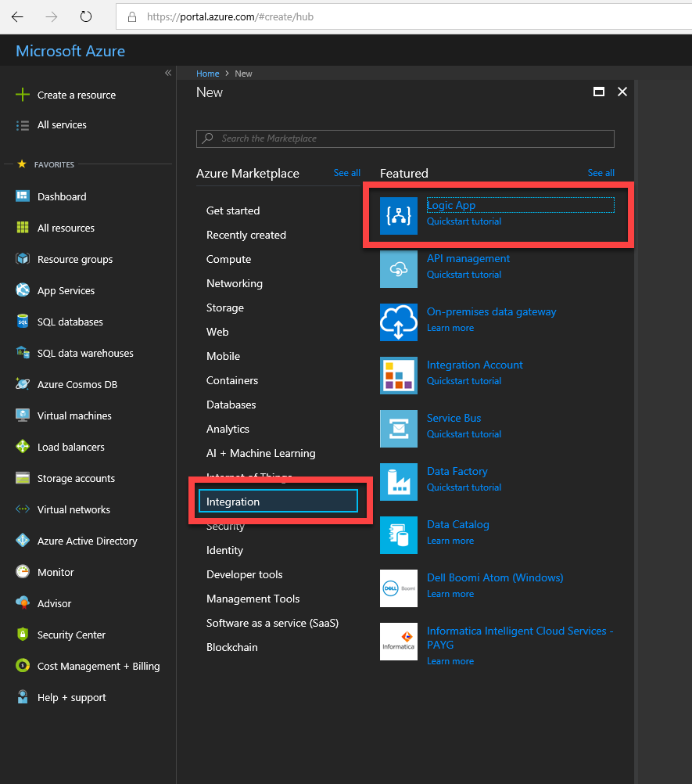Open Informatica Intelligent Cloud Services - PAYG link

520,638
